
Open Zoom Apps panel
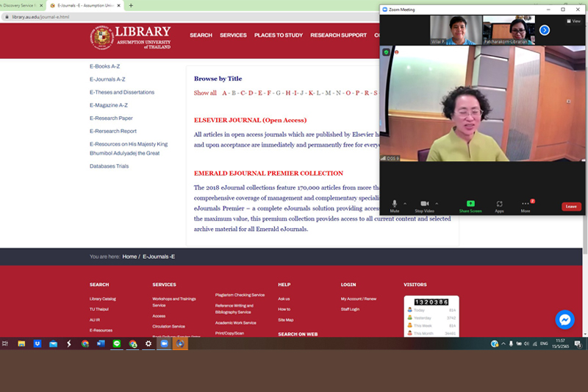(x=499, y=206)
